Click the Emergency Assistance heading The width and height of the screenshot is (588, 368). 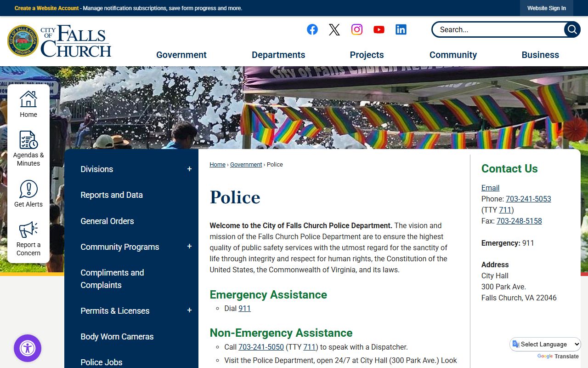tap(268, 294)
